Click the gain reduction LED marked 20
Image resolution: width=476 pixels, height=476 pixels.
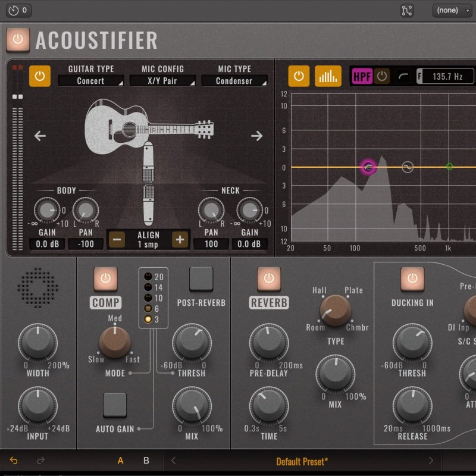[148, 277]
